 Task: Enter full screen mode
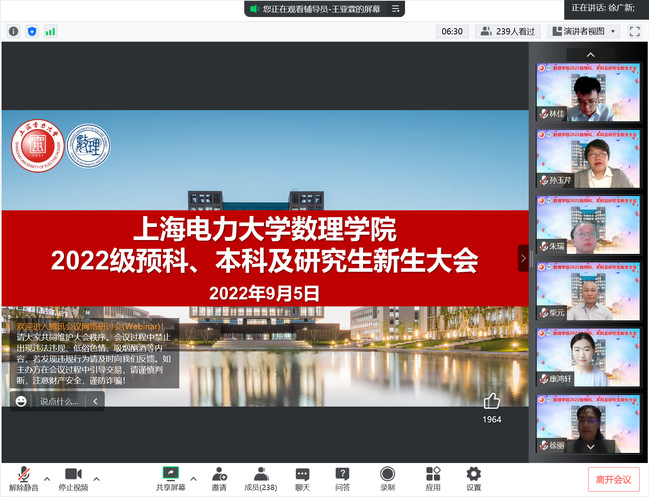tap(635, 31)
